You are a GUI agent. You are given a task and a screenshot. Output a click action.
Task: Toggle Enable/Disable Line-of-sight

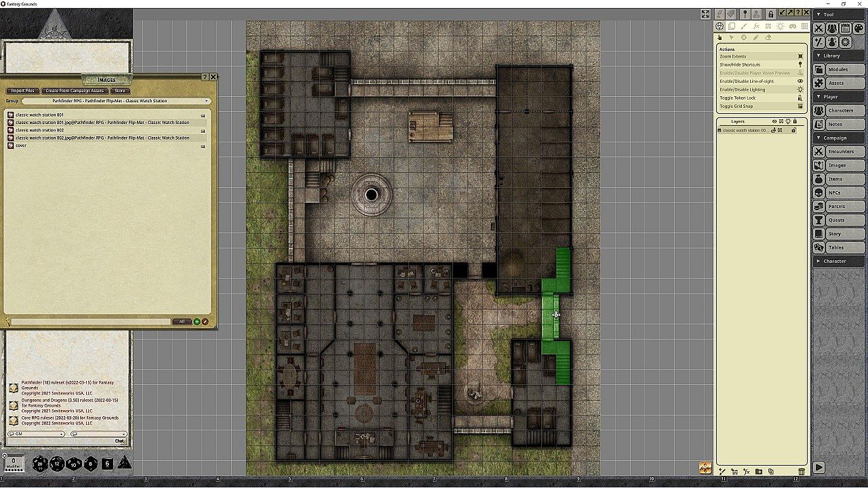coord(761,81)
